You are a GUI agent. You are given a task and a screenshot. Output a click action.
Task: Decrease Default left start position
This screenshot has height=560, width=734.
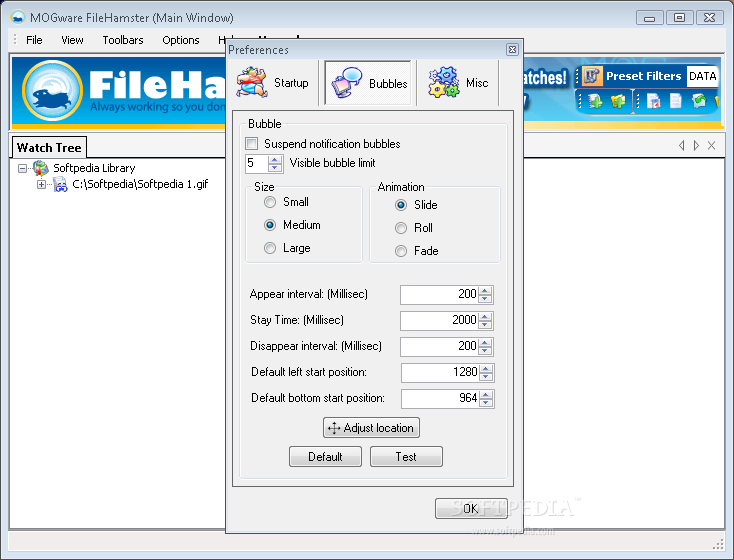coord(486,377)
